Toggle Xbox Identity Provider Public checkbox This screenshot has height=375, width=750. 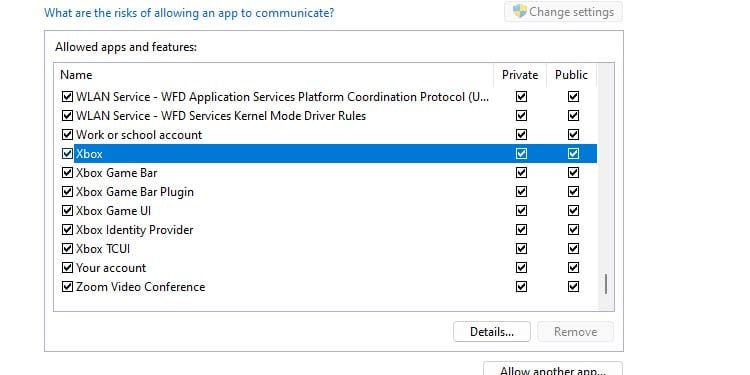click(574, 230)
